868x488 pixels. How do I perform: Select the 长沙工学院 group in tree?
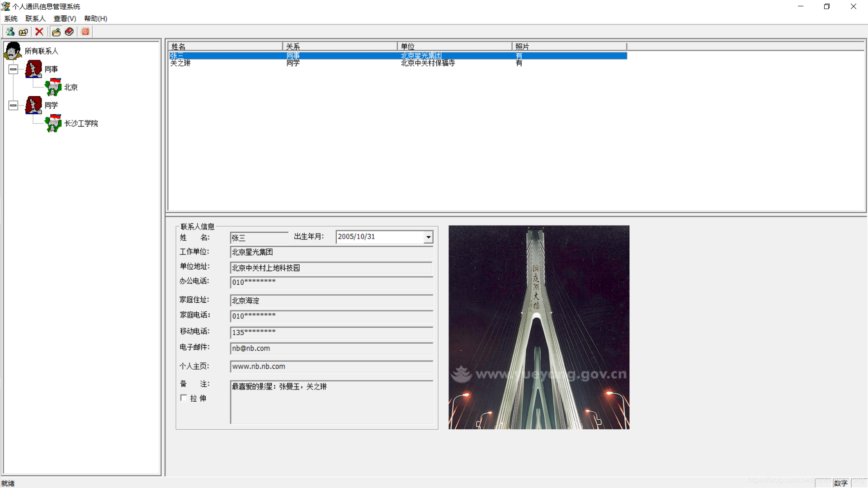(81, 123)
